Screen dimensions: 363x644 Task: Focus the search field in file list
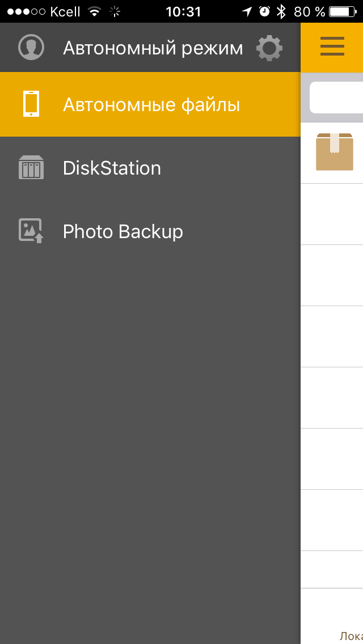pyautogui.click(x=336, y=98)
